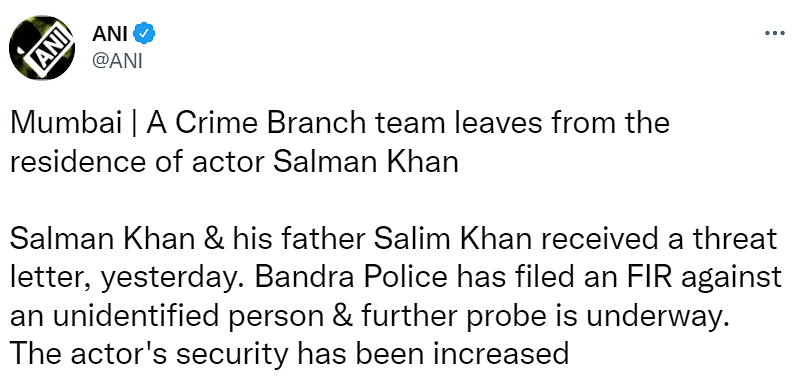The width and height of the screenshot is (807, 377).
Task: Click the line "The actor's security has been increased"
Action: pyautogui.click(x=289, y=355)
